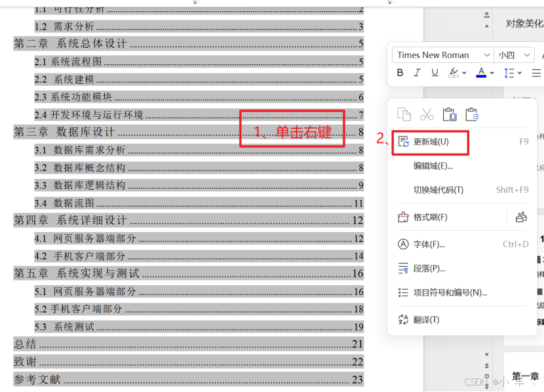Click the previous page double-arrow icon at bottom
Image resolution: width=544 pixels, height=392 pixels.
click(487, 366)
